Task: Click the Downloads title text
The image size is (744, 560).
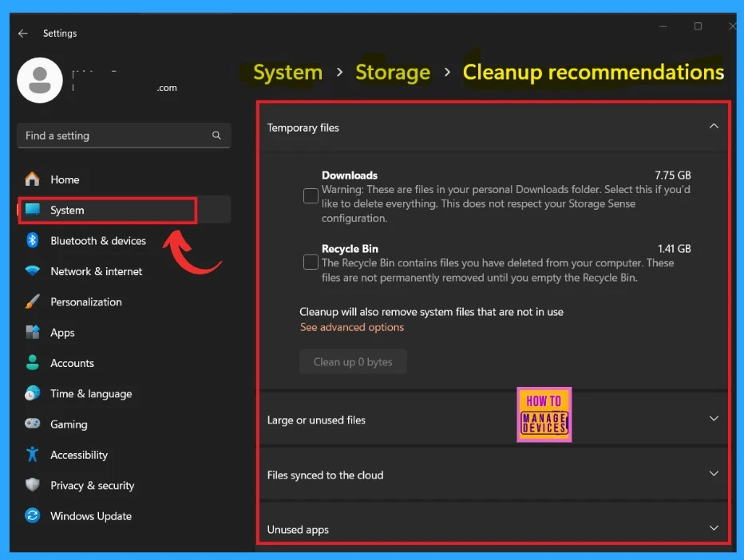Action: [350, 175]
